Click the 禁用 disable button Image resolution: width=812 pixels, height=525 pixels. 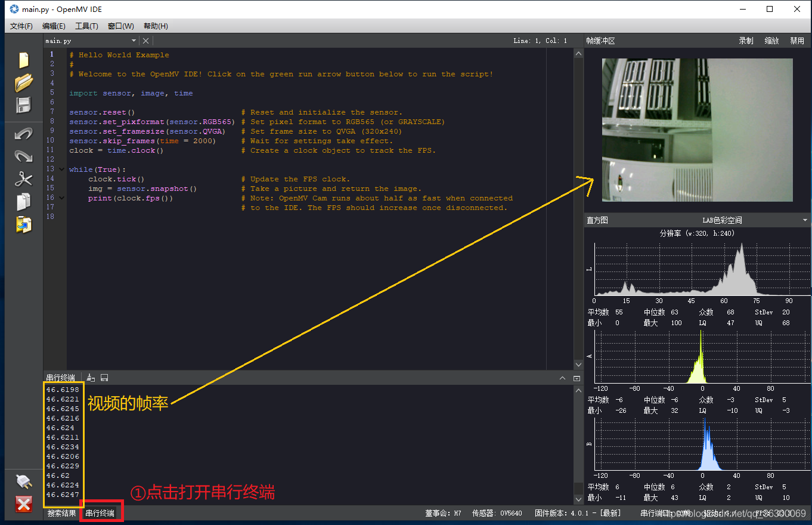click(797, 41)
